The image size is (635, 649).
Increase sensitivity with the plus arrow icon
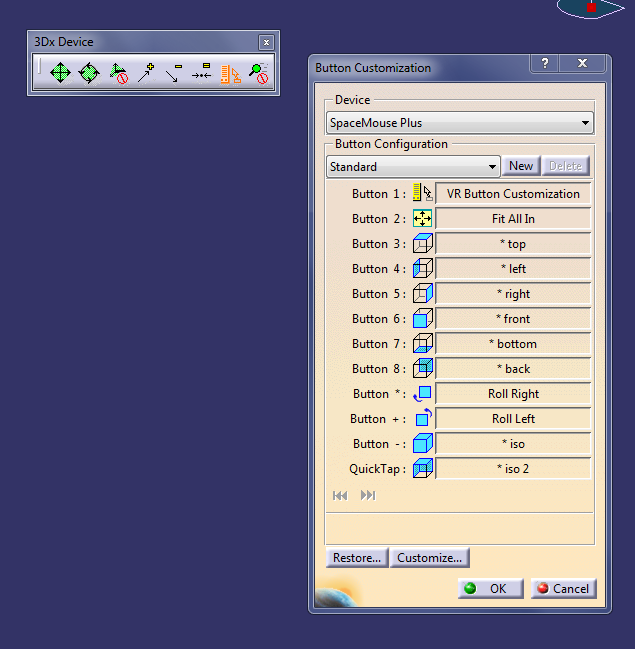point(146,73)
